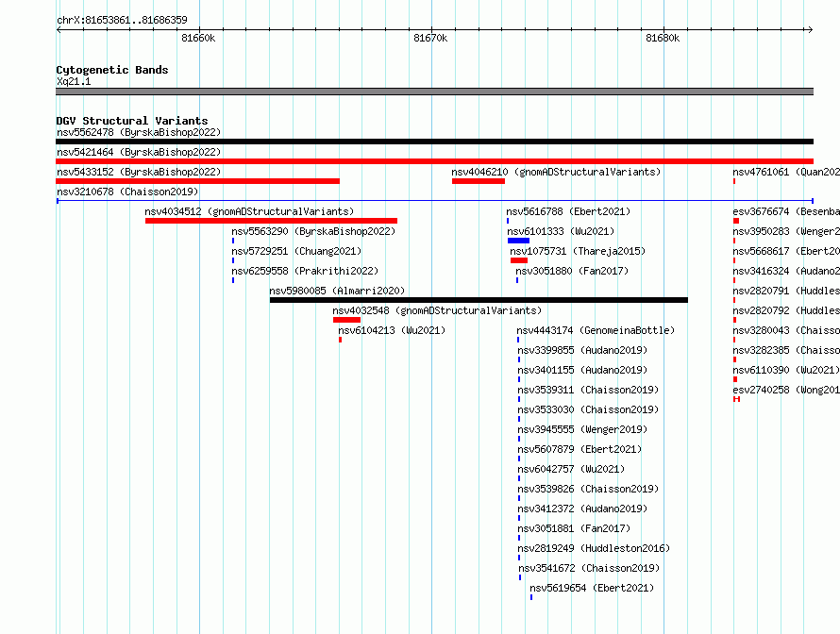Click nsv5607879 (Ebert2021) label
840x634 pixels.
pos(580,449)
